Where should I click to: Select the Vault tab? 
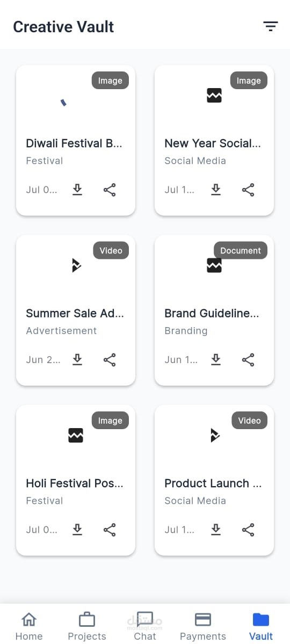pos(261,626)
